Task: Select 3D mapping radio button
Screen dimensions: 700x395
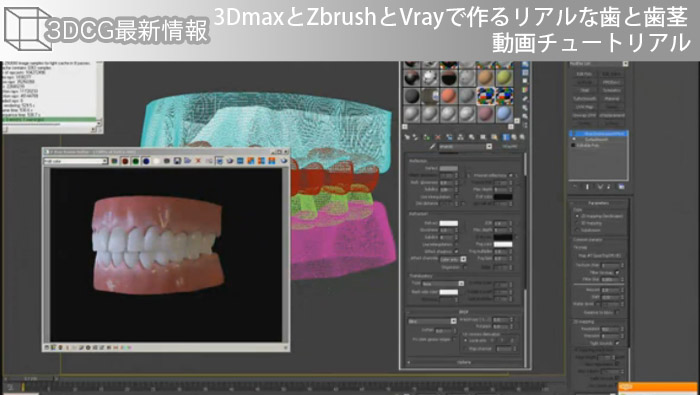Action: pos(577,223)
